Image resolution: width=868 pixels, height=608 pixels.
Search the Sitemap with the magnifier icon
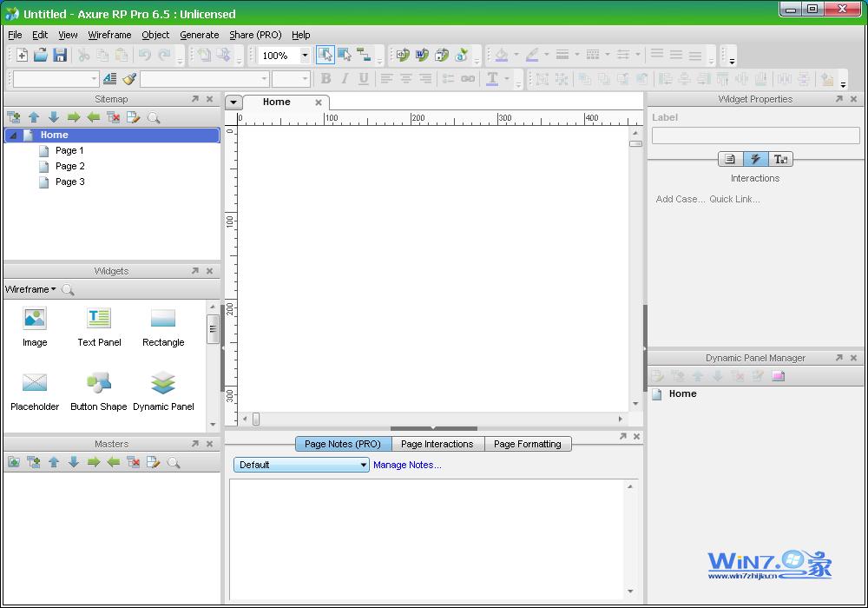click(x=154, y=117)
